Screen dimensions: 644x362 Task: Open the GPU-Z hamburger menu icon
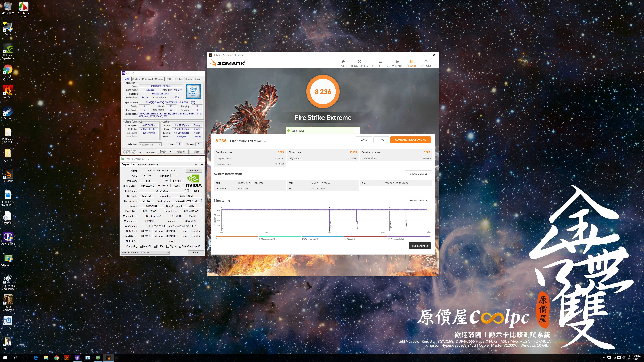(x=202, y=164)
